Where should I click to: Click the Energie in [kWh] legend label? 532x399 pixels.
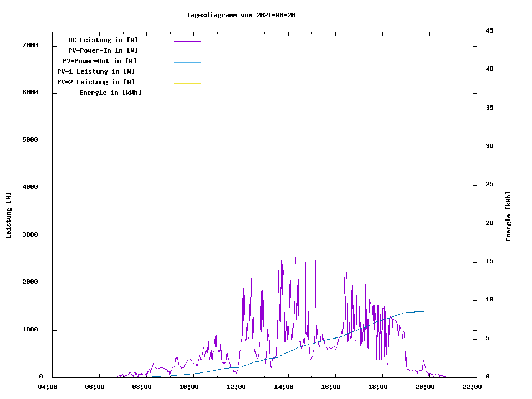(x=110, y=93)
